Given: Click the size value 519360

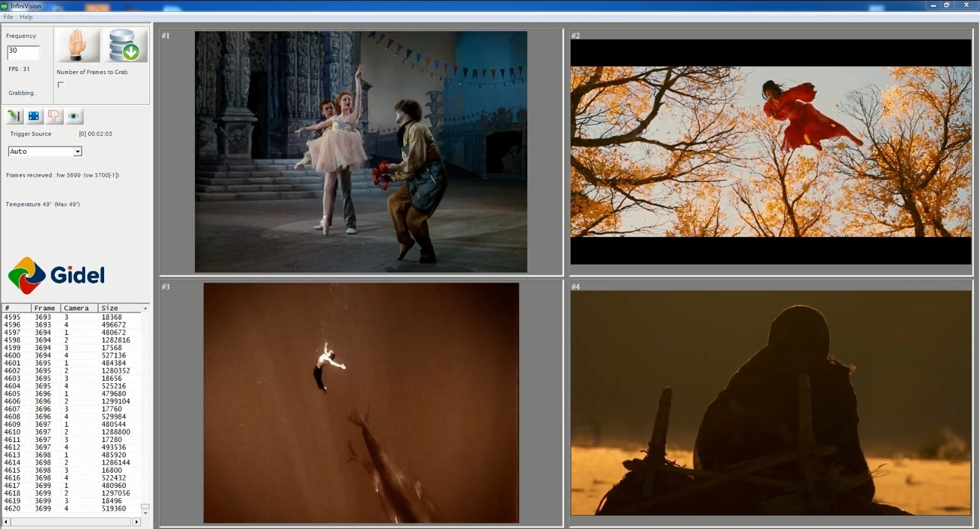Looking at the screenshot, I should pyautogui.click(x=114, y=509).
